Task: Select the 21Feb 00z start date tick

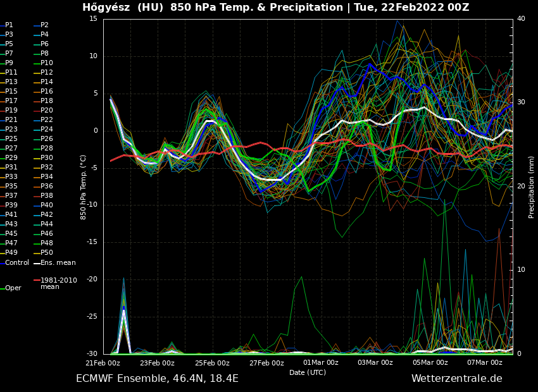Action: click(103, 363)
